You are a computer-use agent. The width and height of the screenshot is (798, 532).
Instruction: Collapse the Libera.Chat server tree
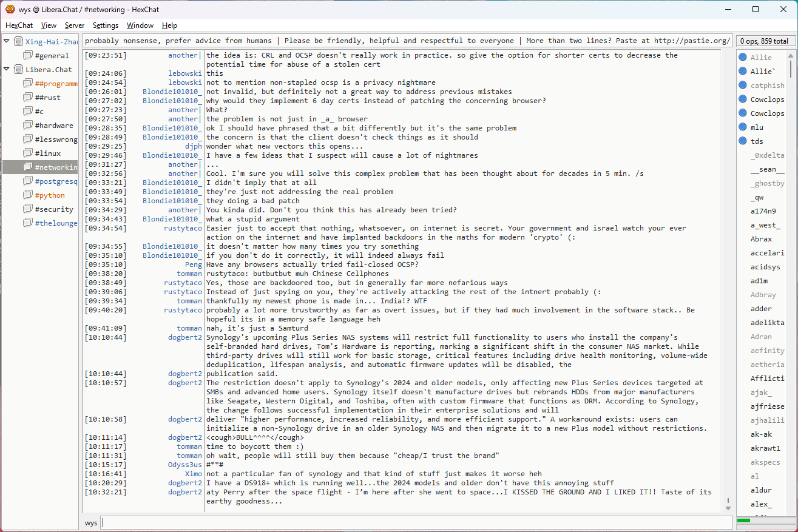pyautogui.click(x=7, y=69)
